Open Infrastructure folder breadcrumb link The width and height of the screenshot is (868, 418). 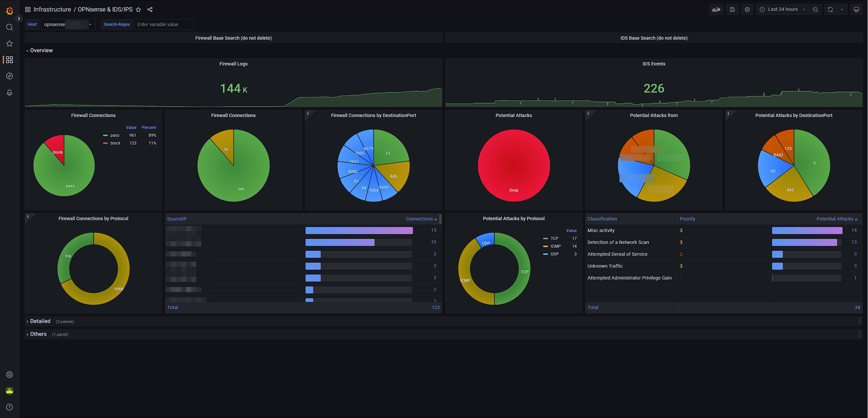pyautogui.click(x=52, y=9)
